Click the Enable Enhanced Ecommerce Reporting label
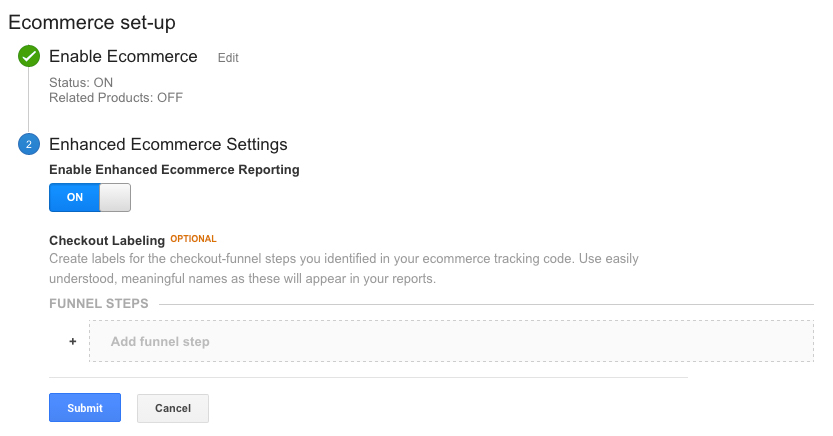 click(174, 170)
